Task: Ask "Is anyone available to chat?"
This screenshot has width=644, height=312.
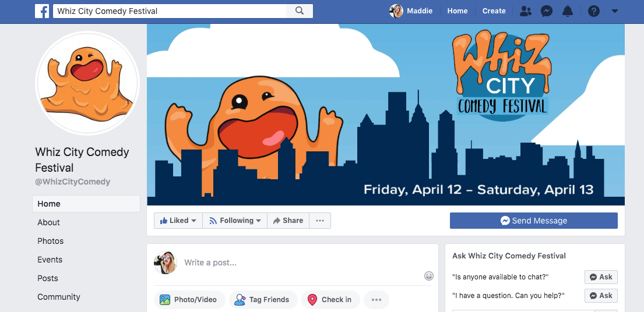Action: [601, 277]
